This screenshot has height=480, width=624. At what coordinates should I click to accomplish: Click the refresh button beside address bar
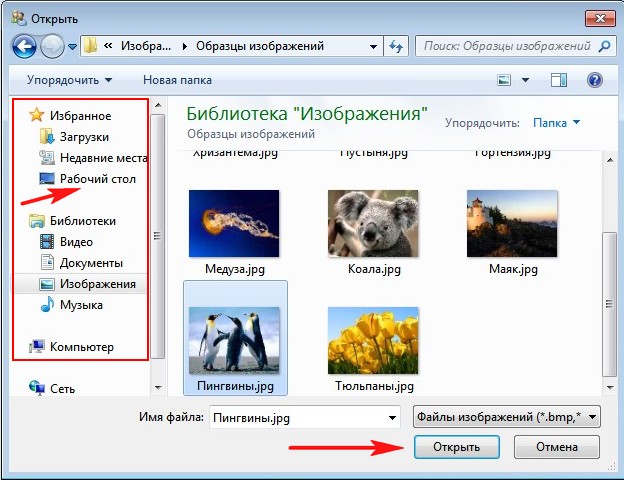[395, 46]
